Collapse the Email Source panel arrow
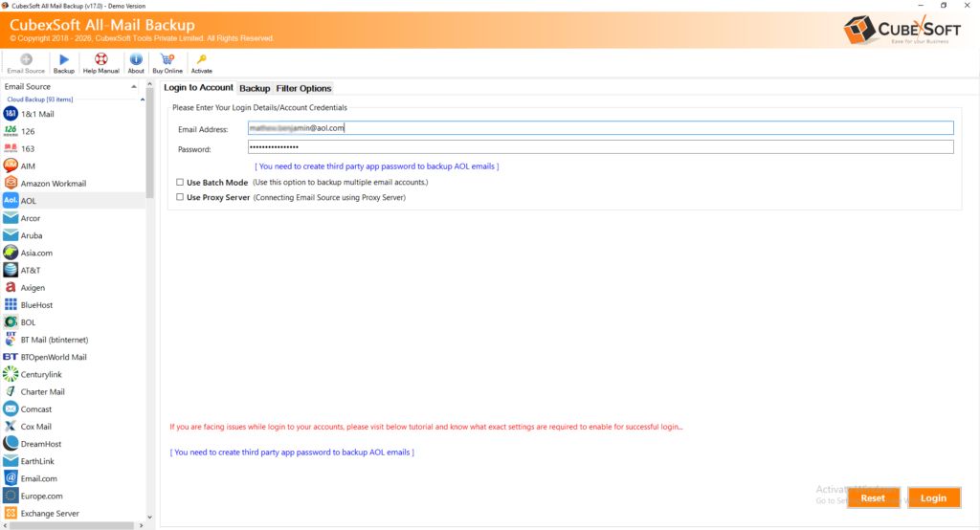The image size is (980, 530). click(x=134, y=87)
